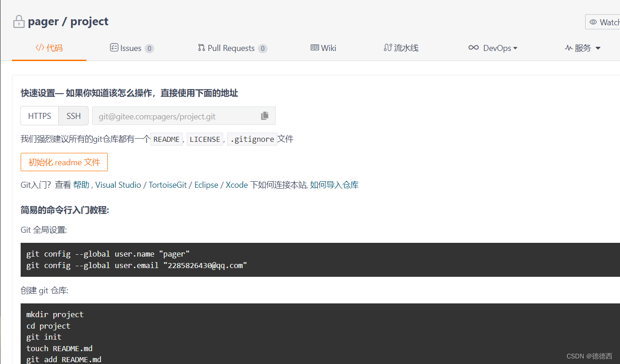
Task: Open the TortoiseGit link
Action: 168,185
